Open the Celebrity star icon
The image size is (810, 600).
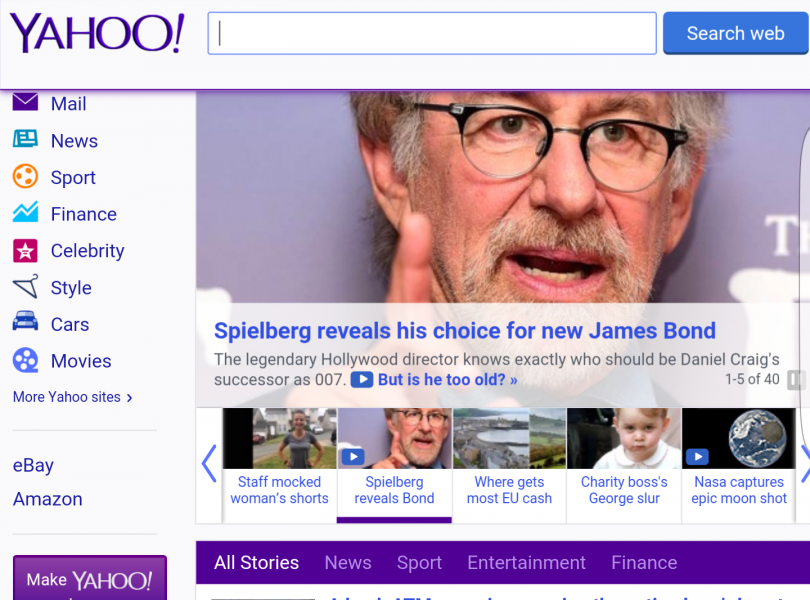(25, 250)
